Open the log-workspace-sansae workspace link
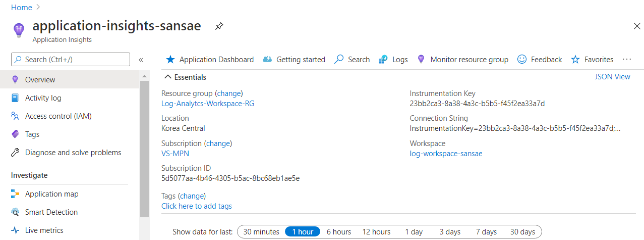 point(446,154)
